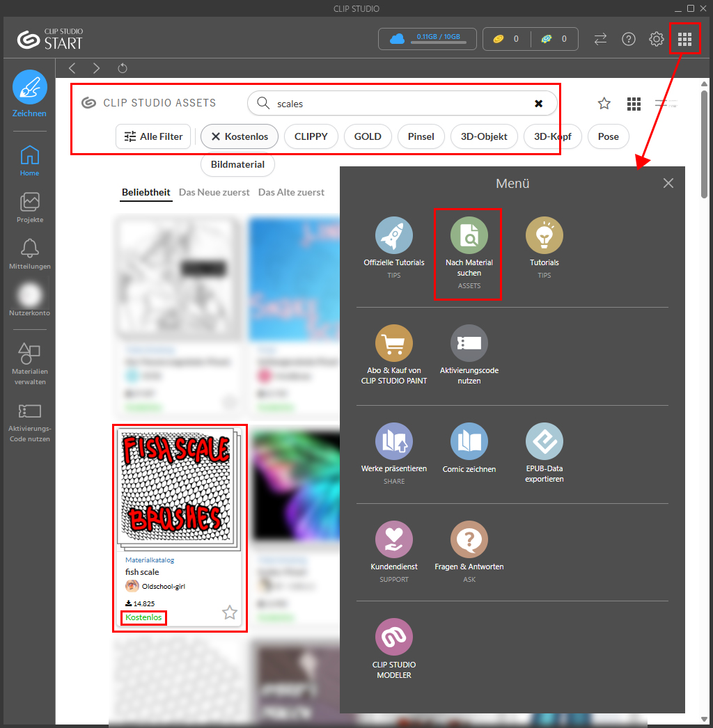Viewport: 713px width, 728px height.
Task: Open Nutzerkonto user account
Action: click(30, 299)
